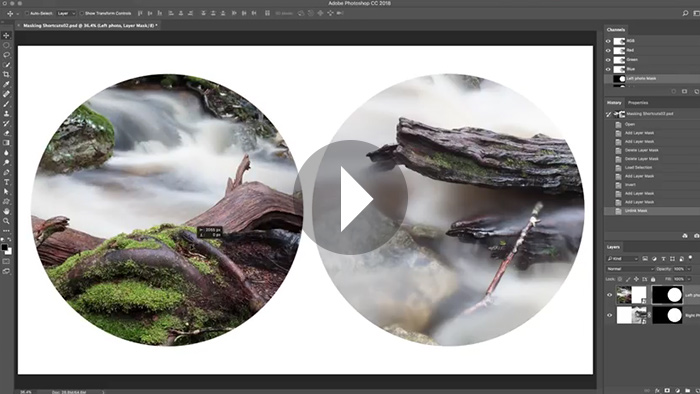Create new document from current history state
700x394 pixels.
(685, 236)
